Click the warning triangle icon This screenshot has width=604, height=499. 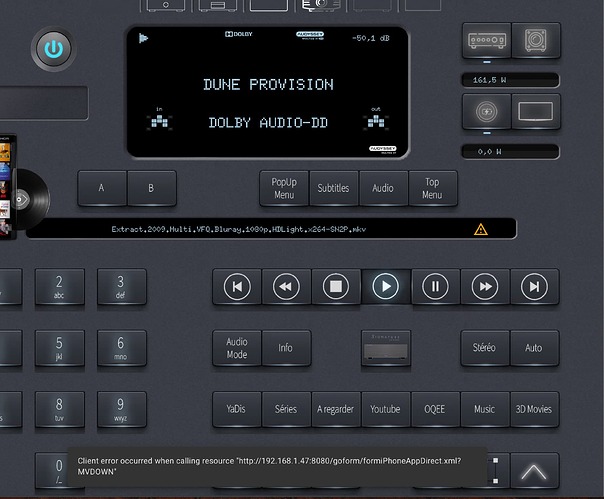click(x=481, y=230)
